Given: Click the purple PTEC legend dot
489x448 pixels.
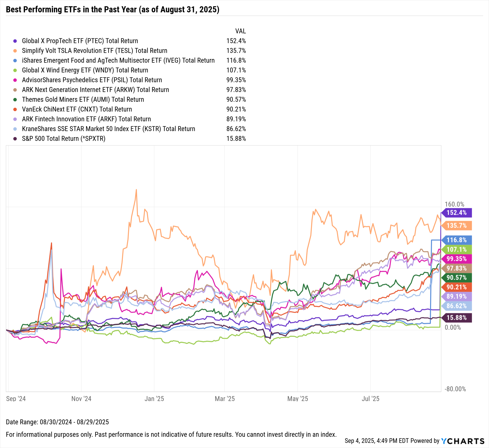Looking at the screenshot, I should pos(15,41).
